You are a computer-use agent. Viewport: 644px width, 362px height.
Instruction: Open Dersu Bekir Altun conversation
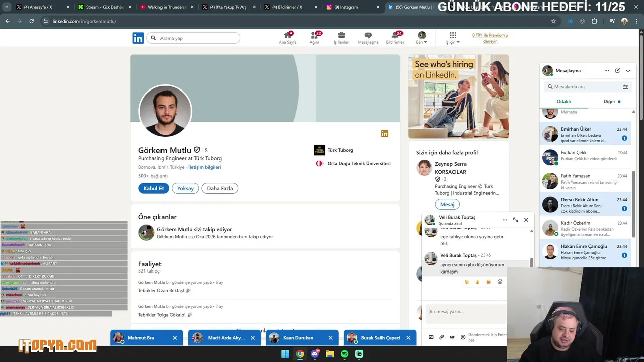[x=586, y=205]
